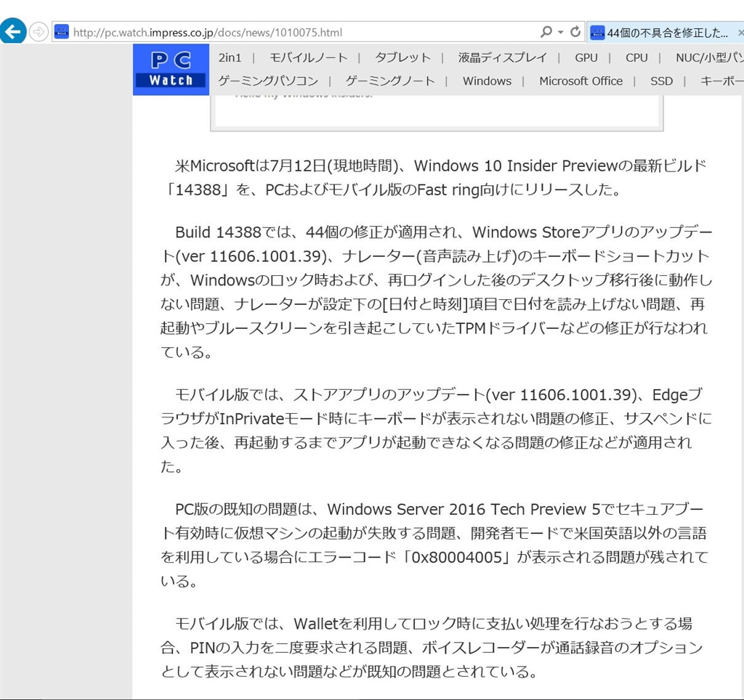Click the text Windows Server 2016 Tech Preview 5
The width and height of the screenshot is (744, 700).
tap(464, 509)
